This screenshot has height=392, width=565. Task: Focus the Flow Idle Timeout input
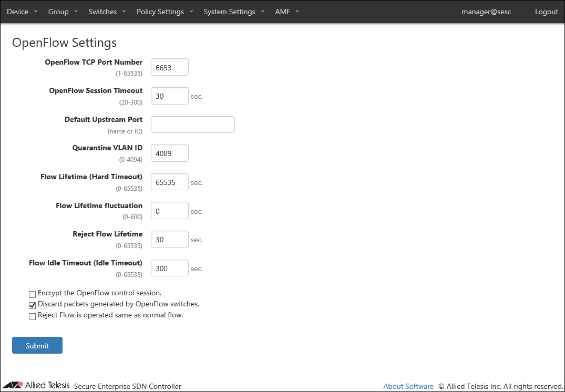pos(169,268)
